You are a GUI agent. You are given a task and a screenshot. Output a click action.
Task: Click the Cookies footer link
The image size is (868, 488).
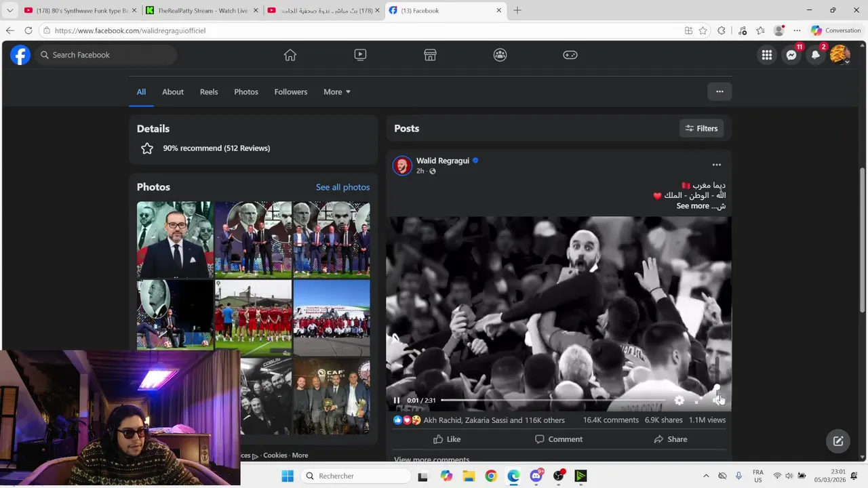[275, 455]
